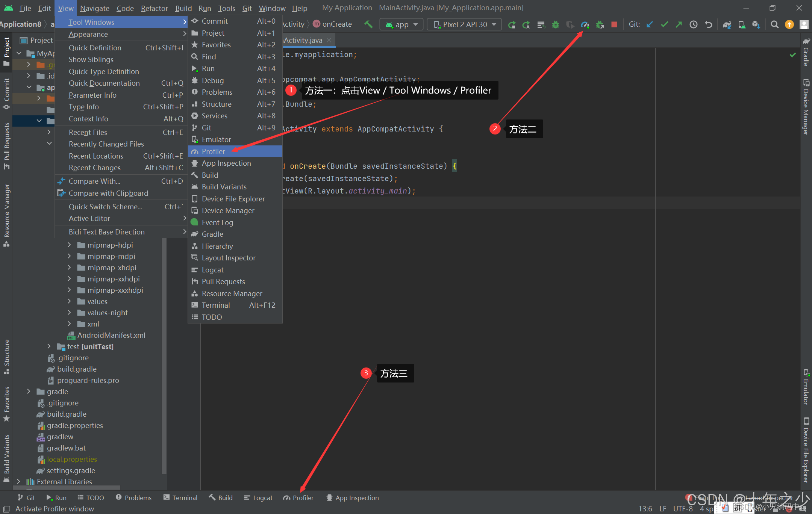Expand the External Libraries node
The height and width of the screenshot is (514, 812).
tap(18, 481)
